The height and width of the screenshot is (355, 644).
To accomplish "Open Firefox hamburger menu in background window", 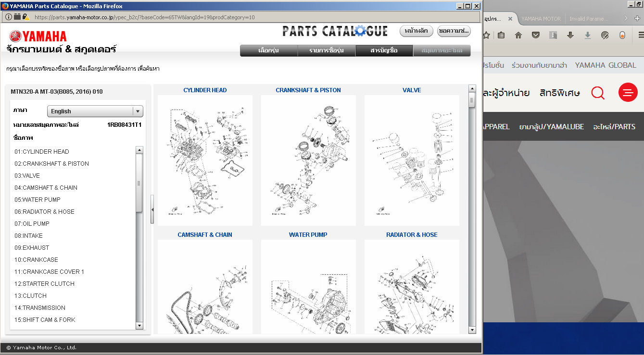I will coord(641,35).
